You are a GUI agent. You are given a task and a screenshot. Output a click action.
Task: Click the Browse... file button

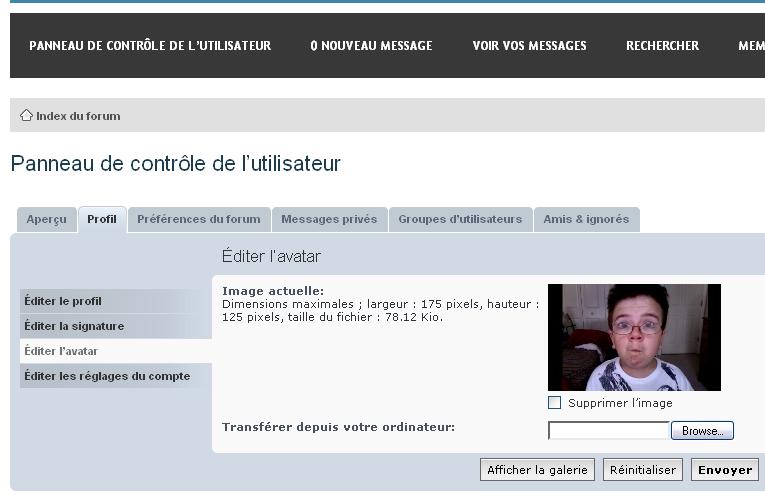tap(702, 431)
